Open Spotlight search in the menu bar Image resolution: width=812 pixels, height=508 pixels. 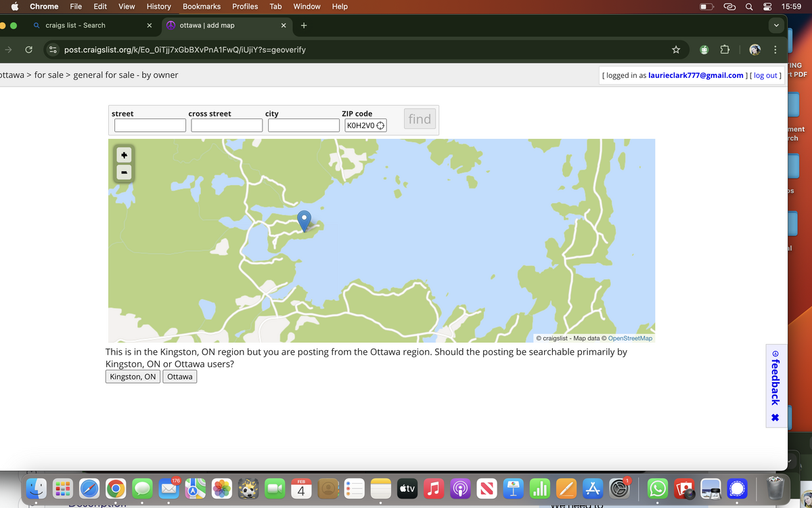pyautogui.click(x=749, y=7)
